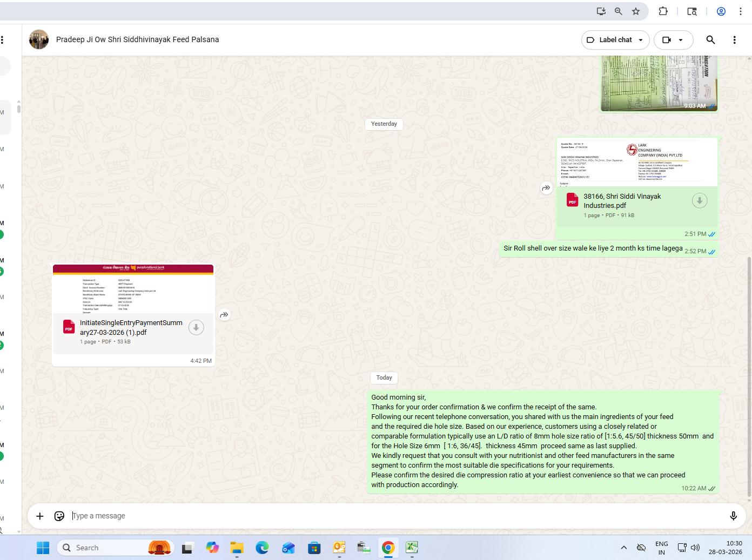Download the 38166 Shri Siddi Vinayak PDF
This screenshot has width=752, height=560.
tap(699, 201)
